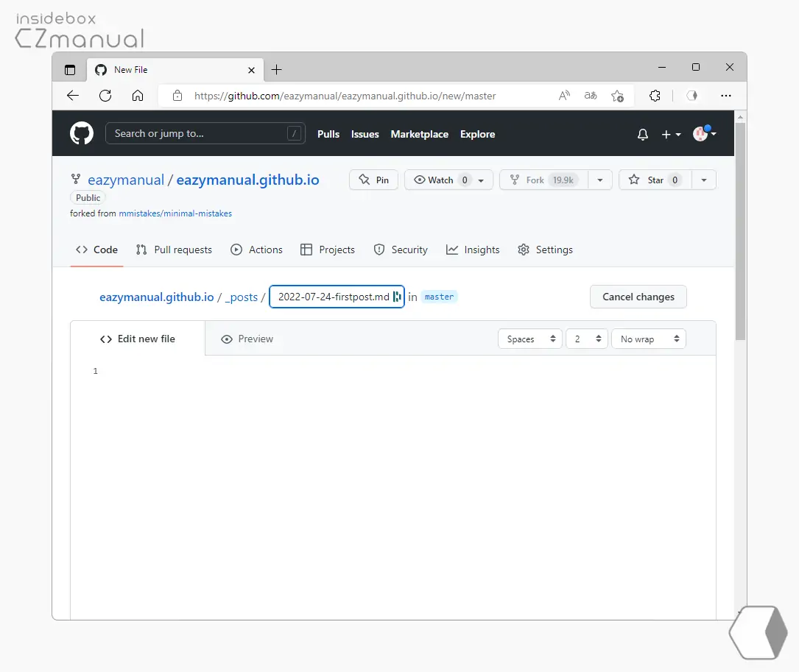Click the address bar lock icon
This screenshot has height=672, width=799.
(x=177, y=96)
